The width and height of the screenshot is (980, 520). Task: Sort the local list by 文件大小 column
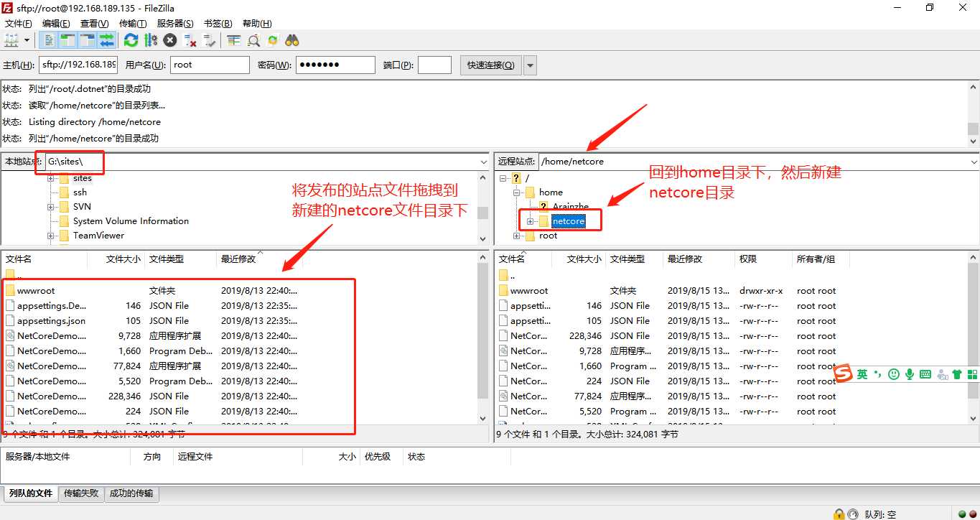pyautogui.click(x=116, y=259)
